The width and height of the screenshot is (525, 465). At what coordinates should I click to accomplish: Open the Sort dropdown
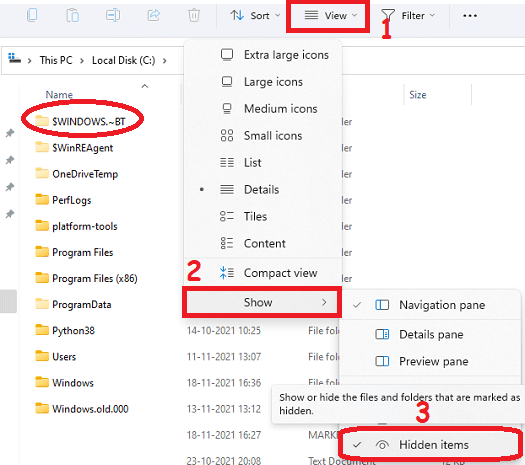point(255,15)
